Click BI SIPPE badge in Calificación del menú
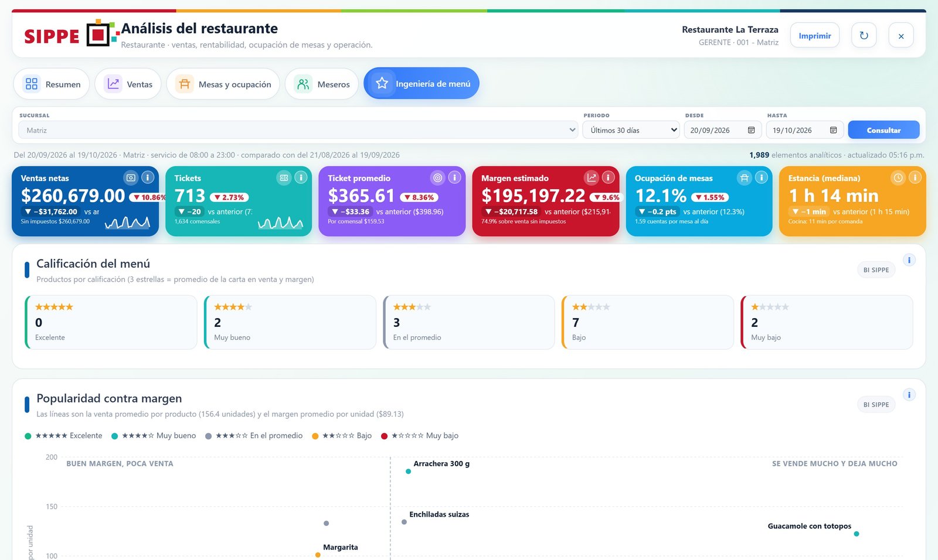This screenshot has height=560, width=938. pyautogui.click(x=876, y=270)
